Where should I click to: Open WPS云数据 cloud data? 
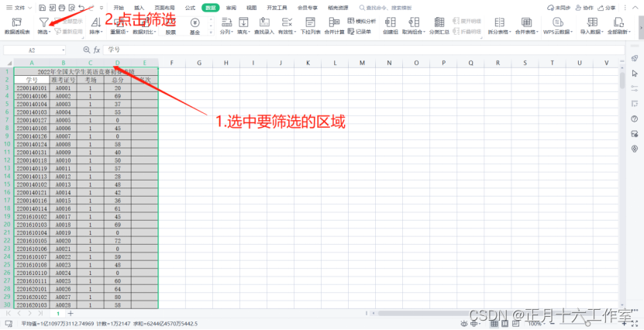click(558, 26)
